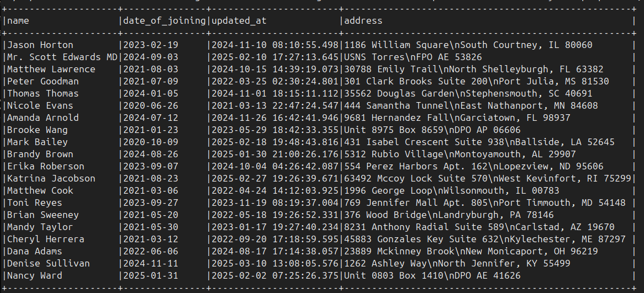
Task: Click Nicole Evans' updated_at timestamp
Action: pyautogui.click(x=275, y=106)
